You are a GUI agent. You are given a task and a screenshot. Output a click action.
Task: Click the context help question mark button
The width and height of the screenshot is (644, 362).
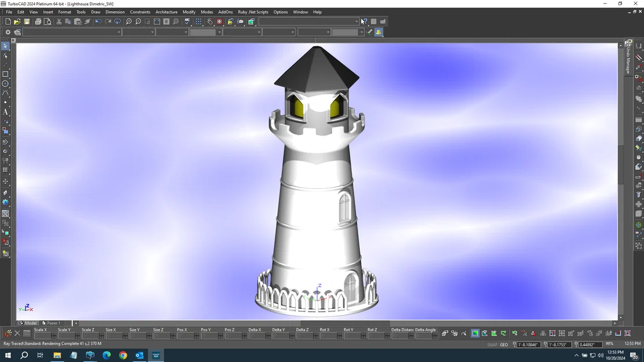pos(363,21)
